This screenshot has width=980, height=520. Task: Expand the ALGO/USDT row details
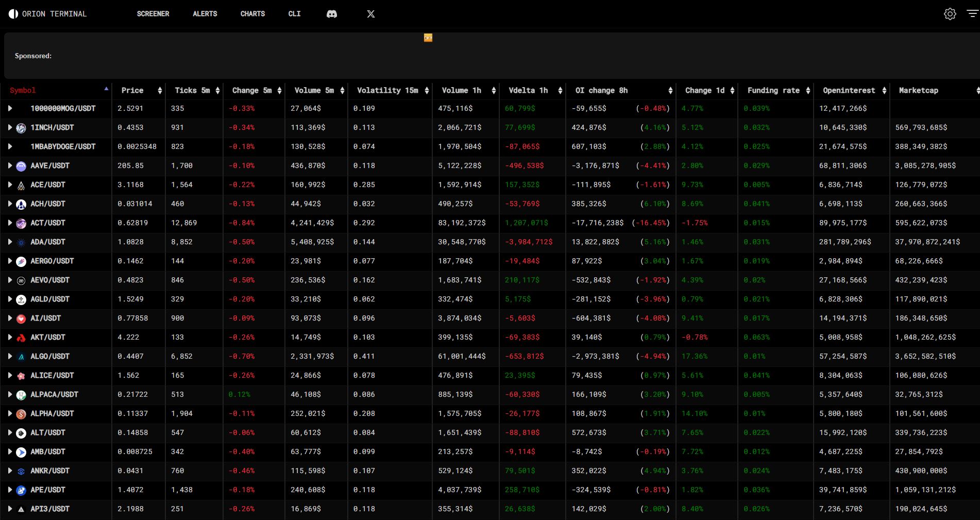[x=10, y=357]
